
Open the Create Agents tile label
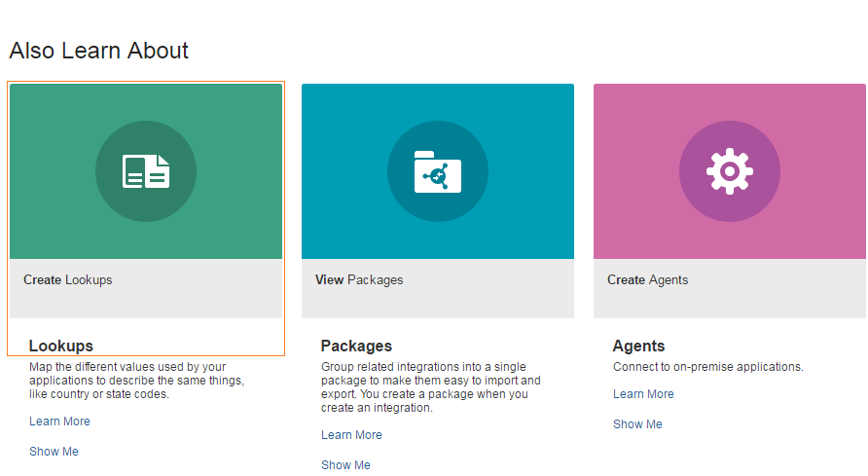(x=648, y=280)
